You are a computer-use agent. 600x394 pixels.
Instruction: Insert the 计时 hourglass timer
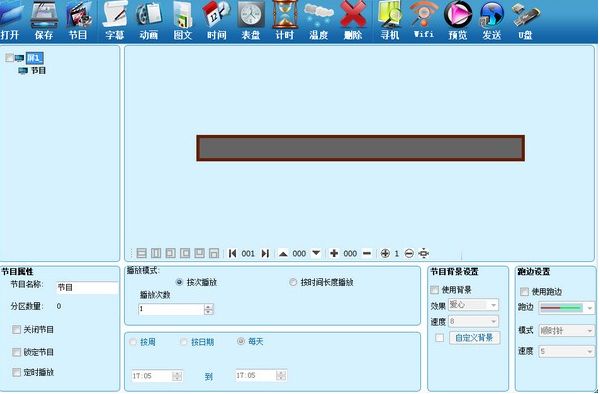[285, 21]
